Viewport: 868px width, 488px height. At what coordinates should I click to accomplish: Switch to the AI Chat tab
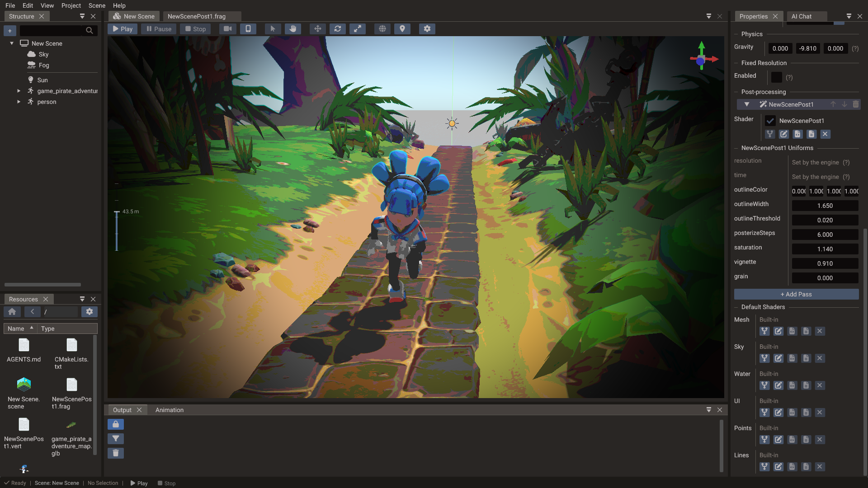(802, 16)
